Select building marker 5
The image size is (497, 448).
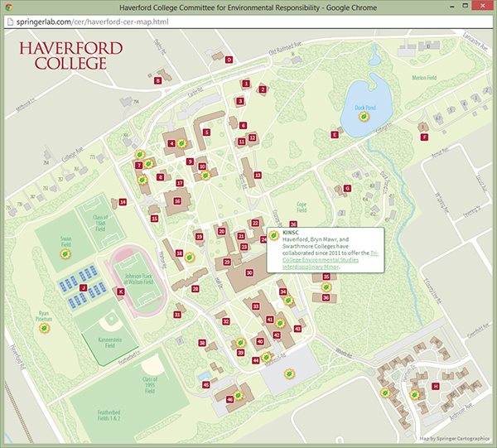point(206,132)
